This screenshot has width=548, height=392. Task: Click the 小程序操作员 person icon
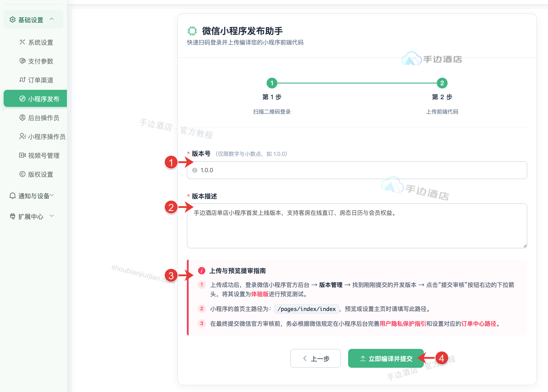[22, 136]
